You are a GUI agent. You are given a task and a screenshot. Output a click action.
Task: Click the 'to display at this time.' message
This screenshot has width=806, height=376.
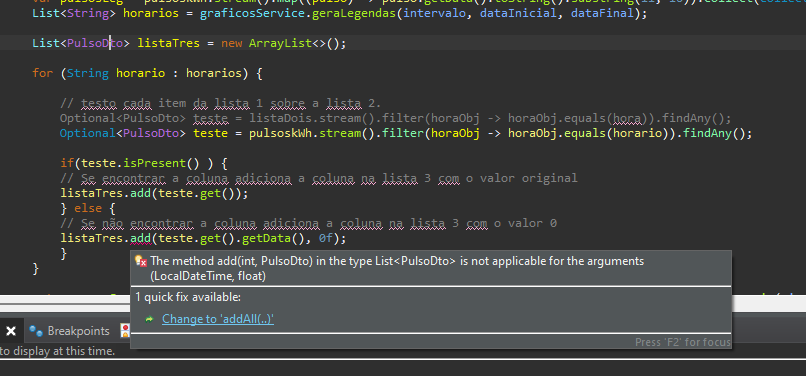58,351
